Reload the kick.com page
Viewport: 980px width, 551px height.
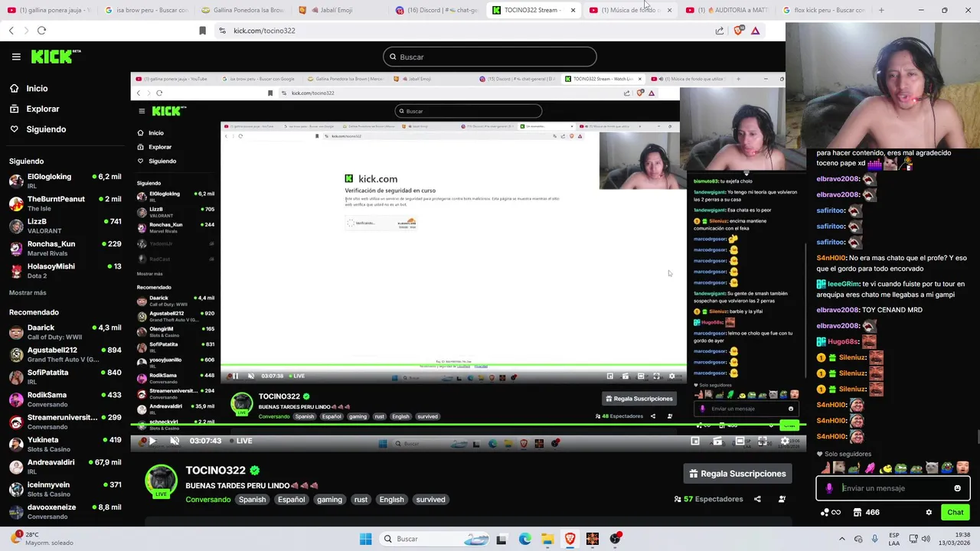(41, 31)
